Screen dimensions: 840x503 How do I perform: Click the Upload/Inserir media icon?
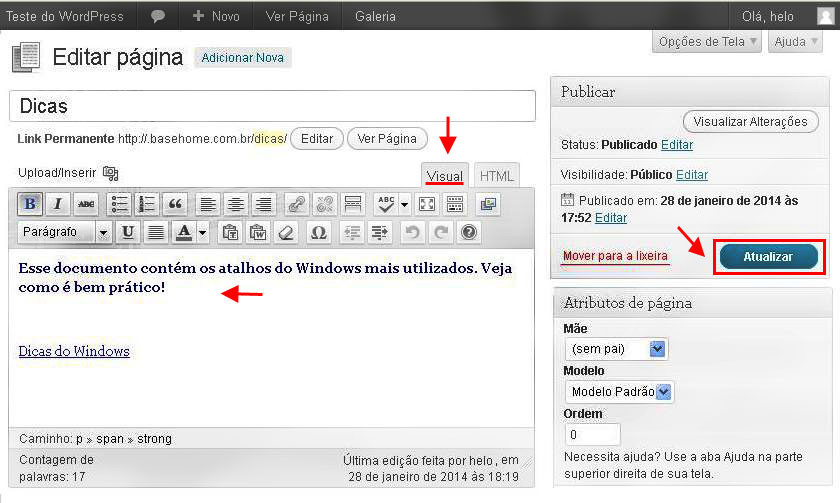(110, 173)
